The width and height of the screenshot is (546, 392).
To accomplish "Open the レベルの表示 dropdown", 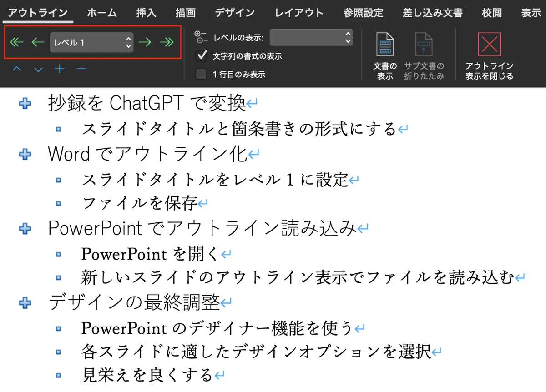I will point(311,38).
